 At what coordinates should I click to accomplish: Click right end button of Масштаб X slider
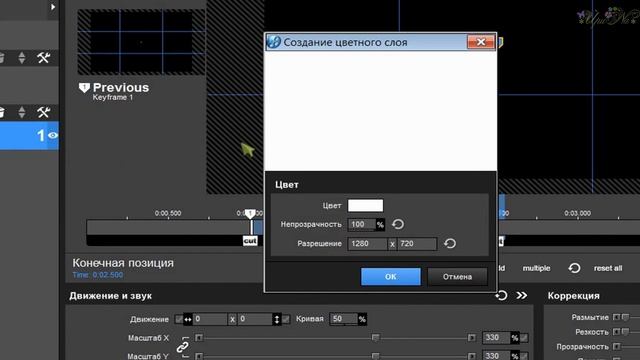coord(471,338)
